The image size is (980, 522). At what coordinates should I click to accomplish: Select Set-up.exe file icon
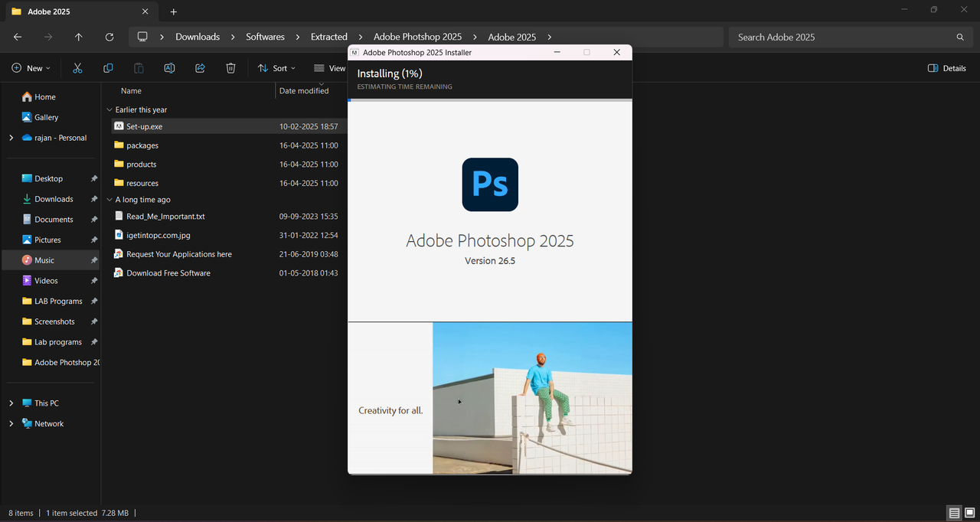(x=119, y=126)
